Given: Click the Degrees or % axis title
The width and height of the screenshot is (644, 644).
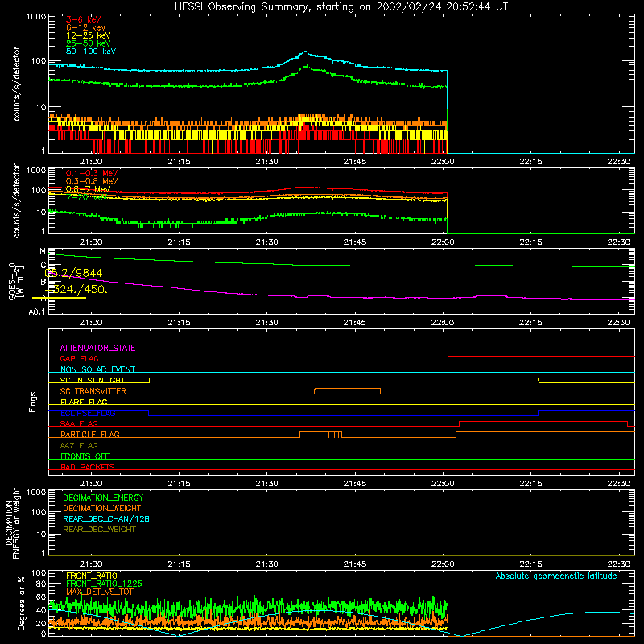Looking at the screenshot, I should point(21,603).
